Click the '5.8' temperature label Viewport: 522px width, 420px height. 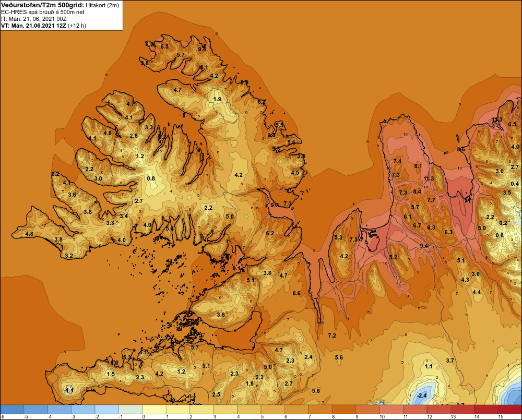(145, 63)
